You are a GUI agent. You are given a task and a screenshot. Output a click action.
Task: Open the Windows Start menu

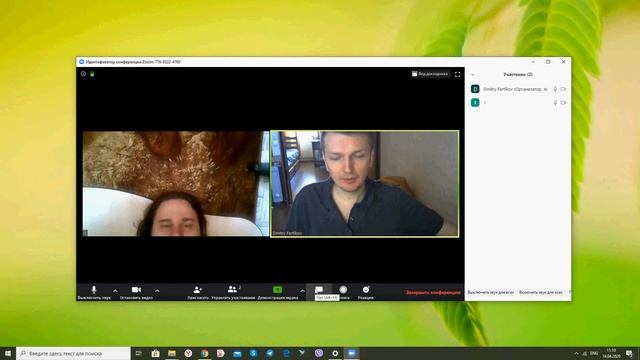click(8, 353)
